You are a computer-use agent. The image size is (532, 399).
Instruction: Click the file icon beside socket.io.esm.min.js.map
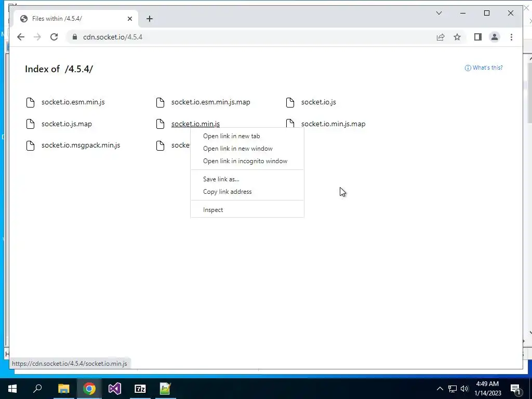160,102
